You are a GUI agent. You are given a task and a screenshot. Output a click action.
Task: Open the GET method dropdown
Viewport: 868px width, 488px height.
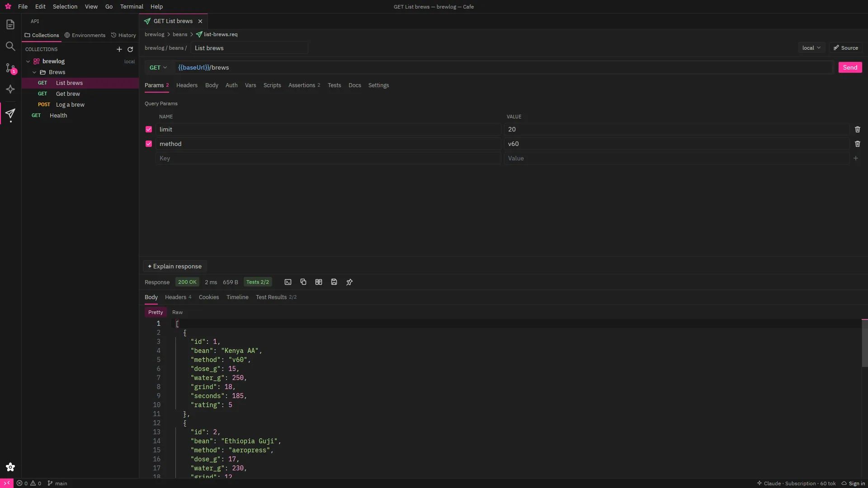[x=158, y=67]
